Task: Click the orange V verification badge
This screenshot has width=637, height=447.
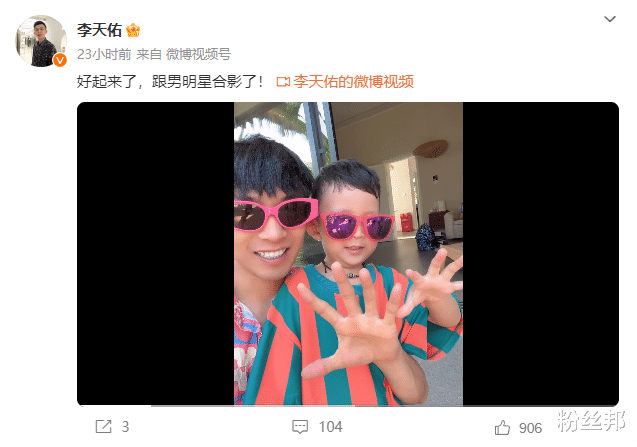Action: pos(60,60)
